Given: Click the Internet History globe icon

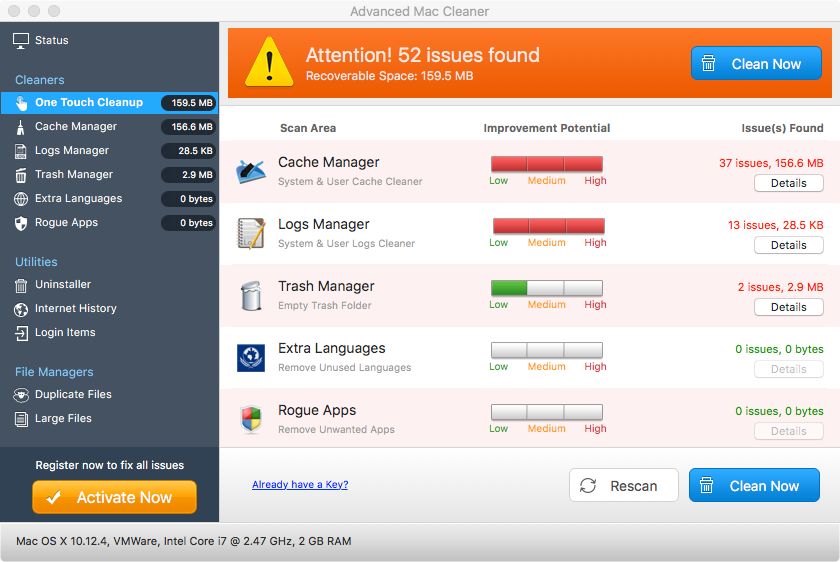Looking at the screenshot, I should [21, 309].
